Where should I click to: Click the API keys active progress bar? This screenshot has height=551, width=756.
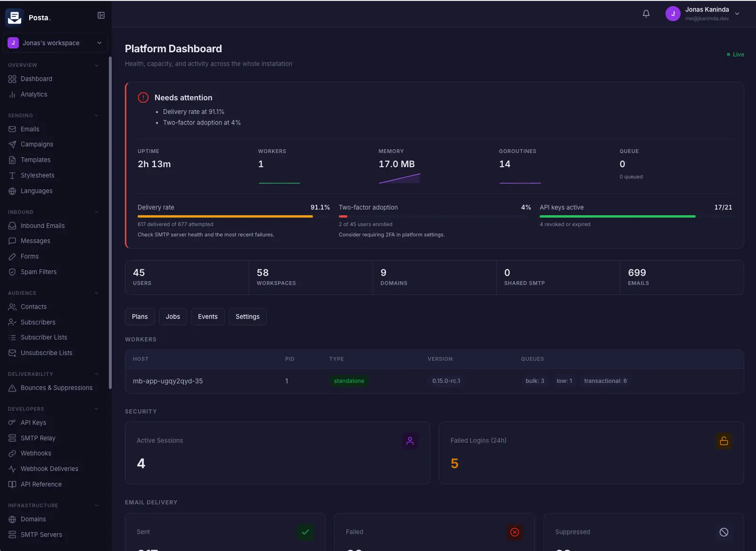point(636,216)
